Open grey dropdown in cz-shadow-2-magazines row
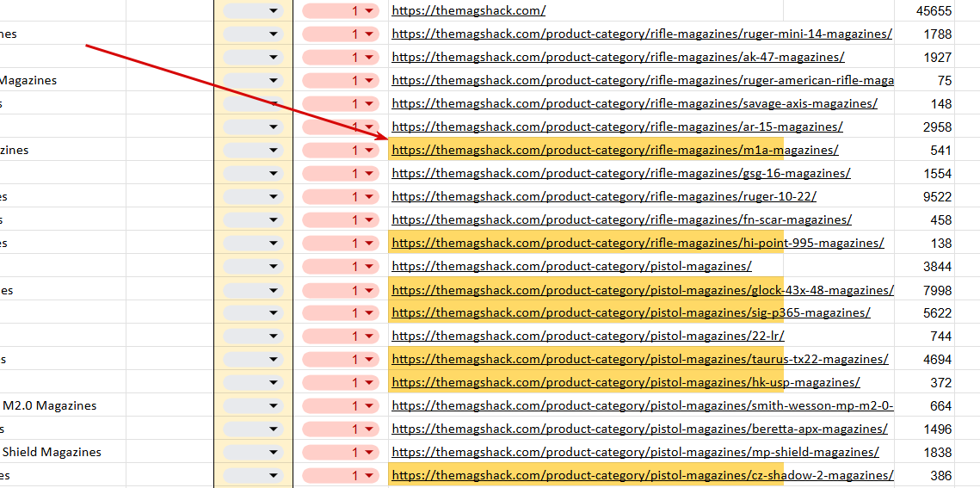The width and height of the screenshot is (980, 488). [253, 475]
